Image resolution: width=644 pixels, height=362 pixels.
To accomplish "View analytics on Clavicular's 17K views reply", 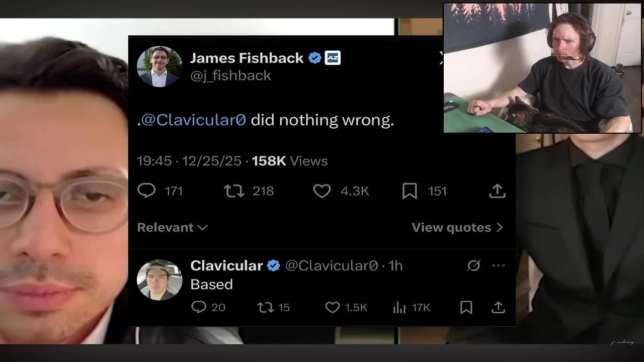I will pos(399,307).
